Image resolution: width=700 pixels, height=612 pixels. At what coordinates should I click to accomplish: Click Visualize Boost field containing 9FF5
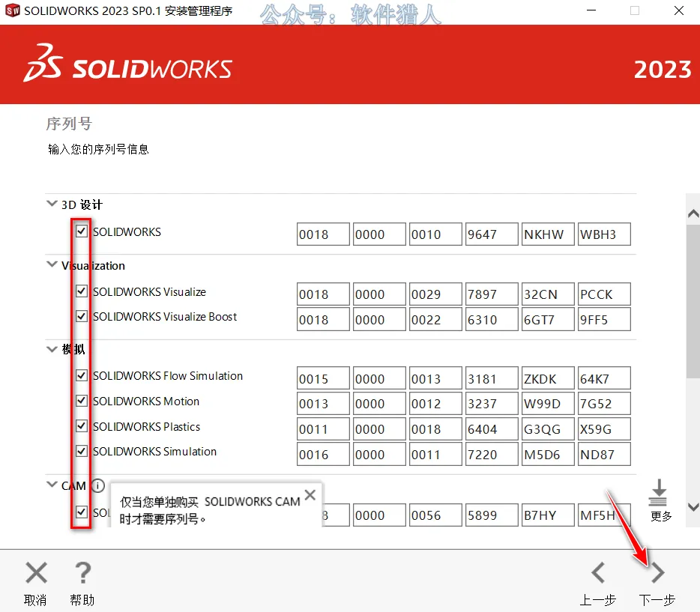[x=604, y=319]
